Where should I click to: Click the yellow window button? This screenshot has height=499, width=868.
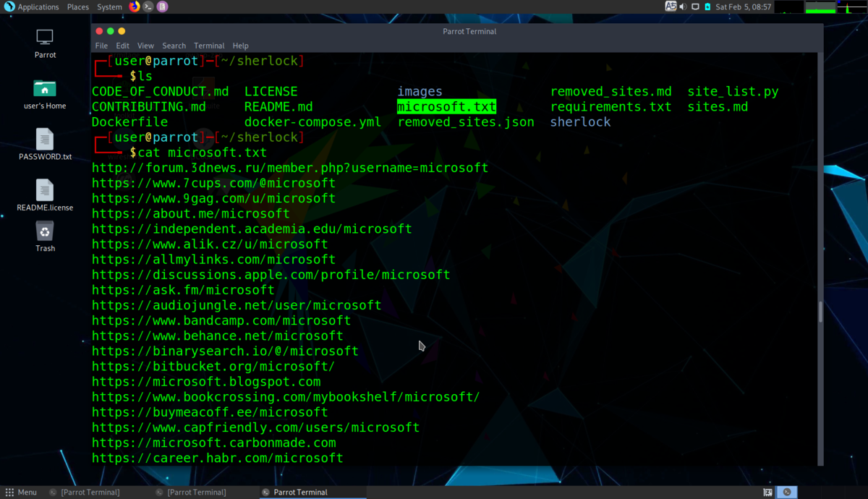coord(122,31)
